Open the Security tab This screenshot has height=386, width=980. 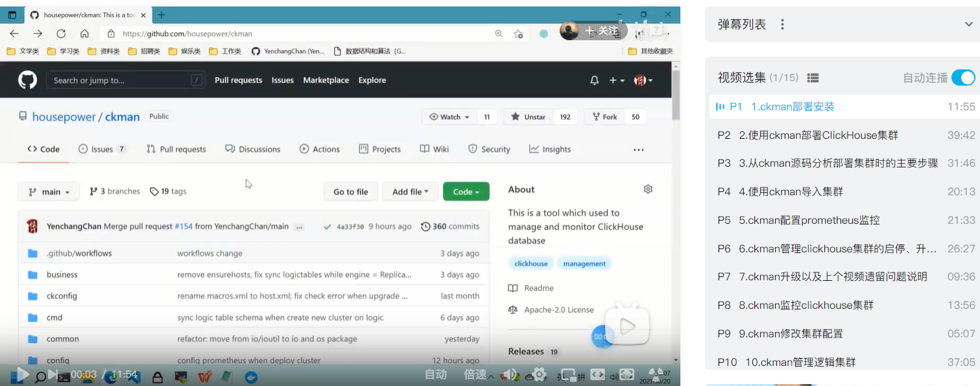coord(490,149)
